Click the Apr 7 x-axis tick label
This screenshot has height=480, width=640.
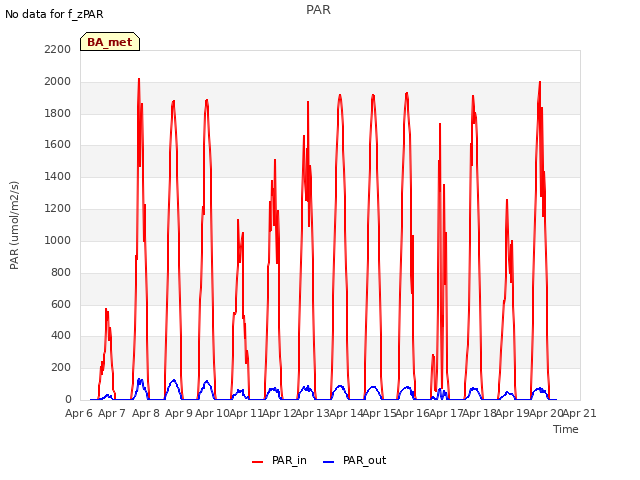tap(112, 413)
